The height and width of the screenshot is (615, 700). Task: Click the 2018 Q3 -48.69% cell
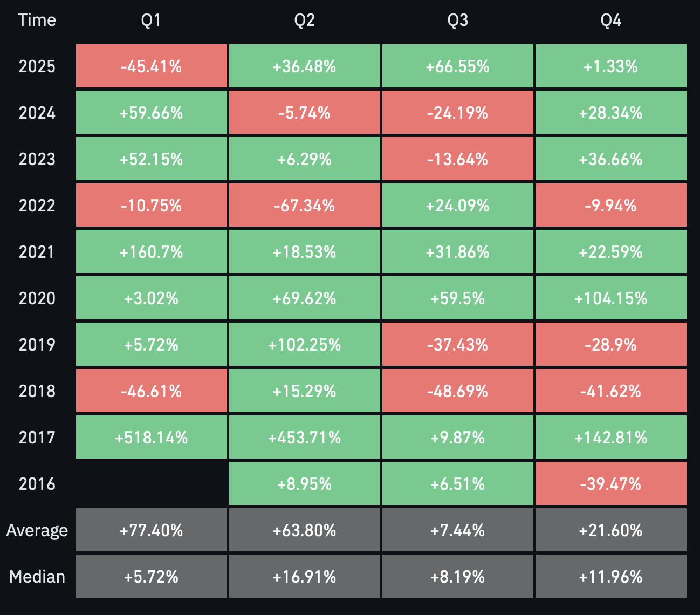(x=457, y=391)
